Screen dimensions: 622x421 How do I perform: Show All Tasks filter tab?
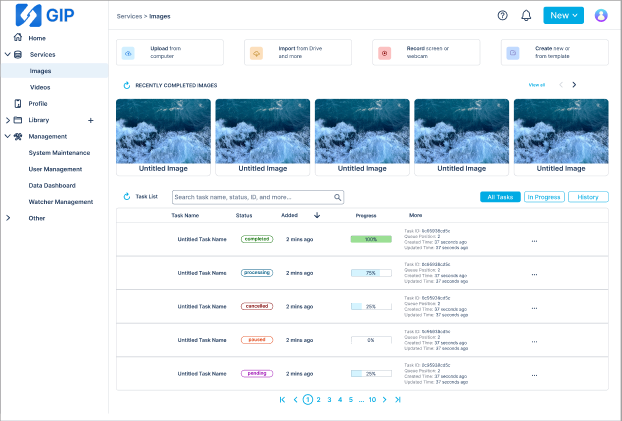click(500, 197)
